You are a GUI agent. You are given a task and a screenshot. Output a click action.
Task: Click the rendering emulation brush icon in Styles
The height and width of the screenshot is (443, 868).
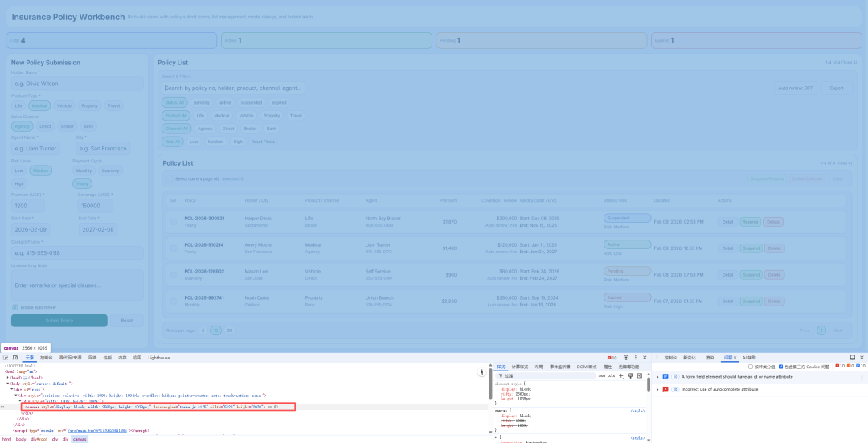pos(631,376)
